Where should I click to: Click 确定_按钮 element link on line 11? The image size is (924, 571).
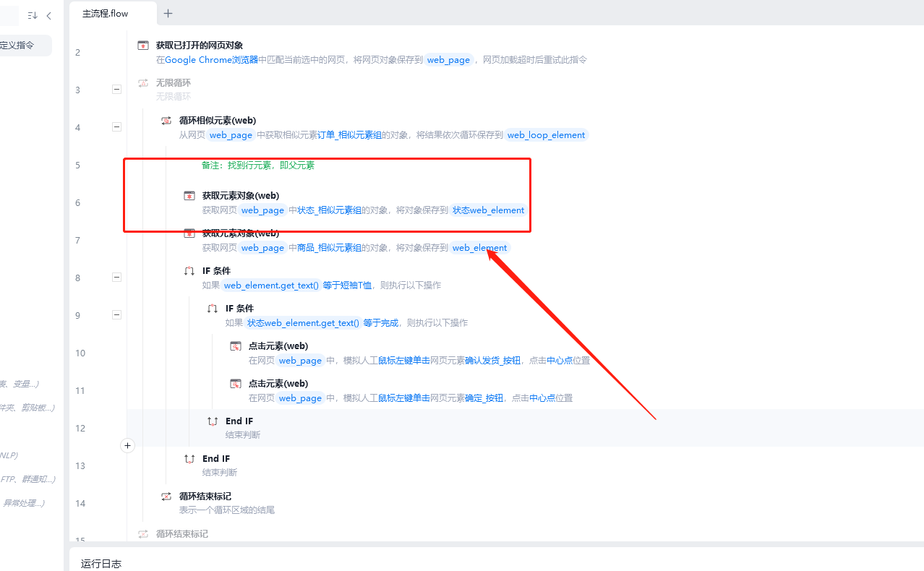coord(484,398)
